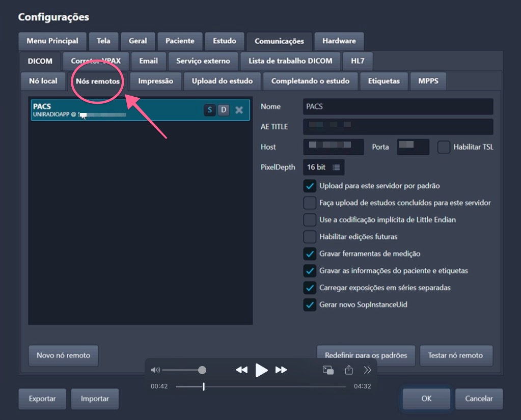The image size is (521, 420).
Task: Open more player options chevrons
Action: [x=367, y=370]
